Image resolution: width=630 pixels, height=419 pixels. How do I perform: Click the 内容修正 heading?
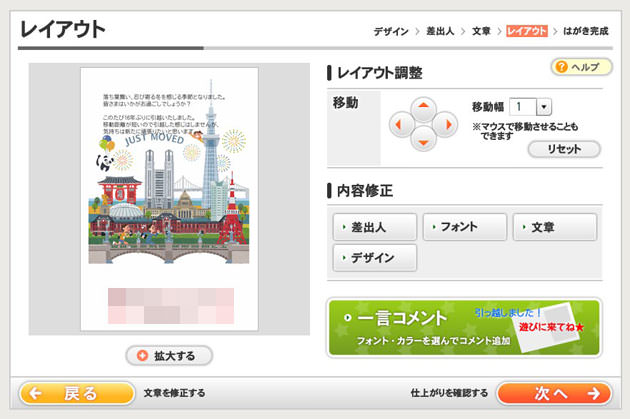coord(365,191)
